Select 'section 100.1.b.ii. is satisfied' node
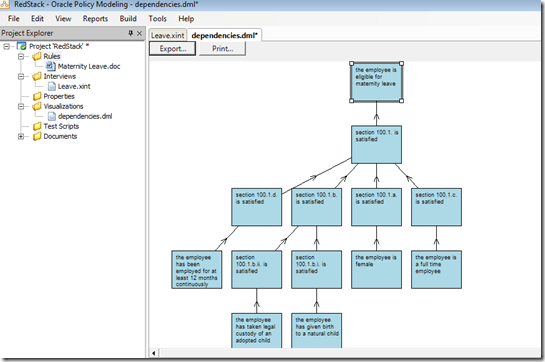The width and height of the screenshot is (545, 362). [257, 270]
